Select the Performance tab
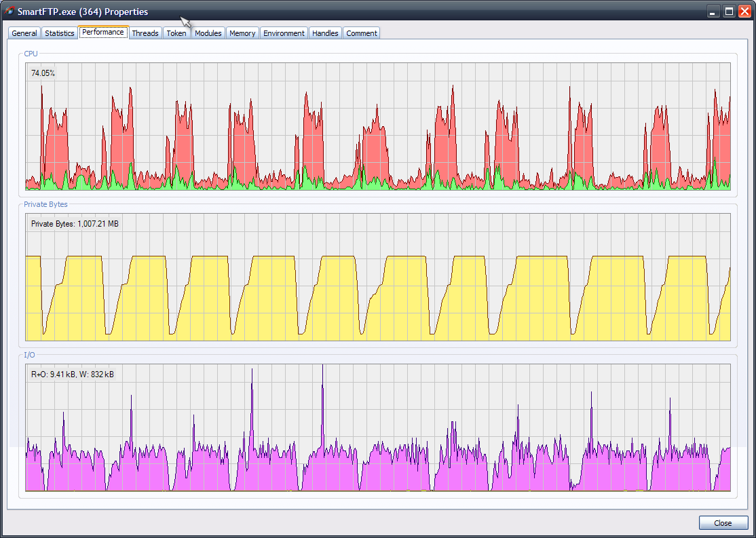Screen dimensions: 756x538 pyautogui.click(x=102, y=33)
